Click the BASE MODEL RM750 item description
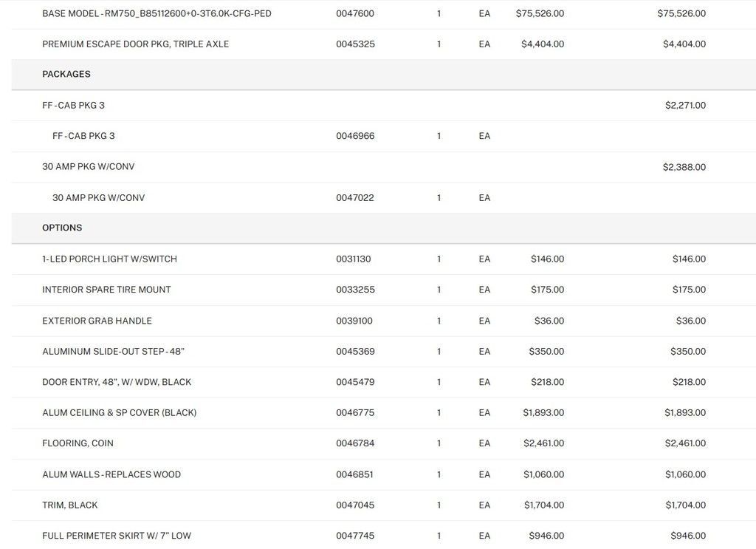This screenshot has height=549, width=756. [x=157, y=13]
